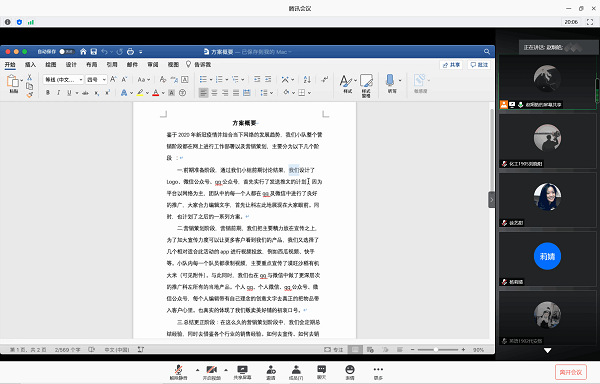Click the members list icon
Image resolution: width=600 pixels, height=384 pixels.
pyautogui.click(x=296, y=372)
